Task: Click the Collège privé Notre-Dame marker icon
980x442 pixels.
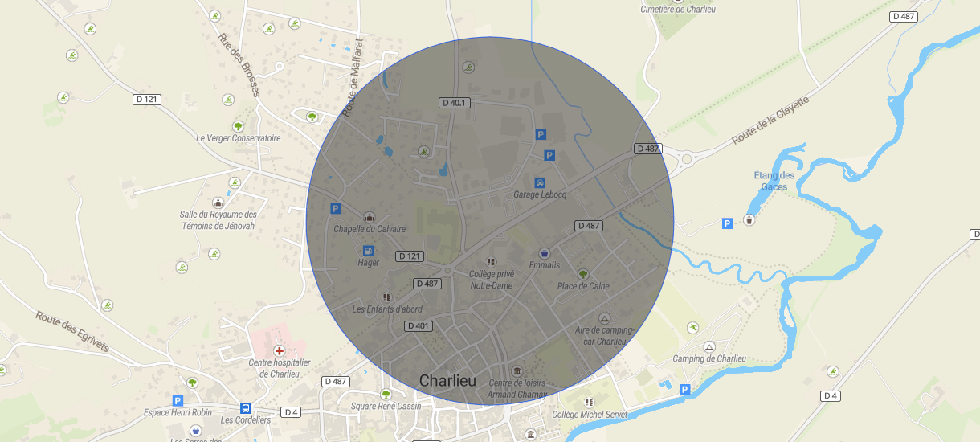Action: [492, 261]
